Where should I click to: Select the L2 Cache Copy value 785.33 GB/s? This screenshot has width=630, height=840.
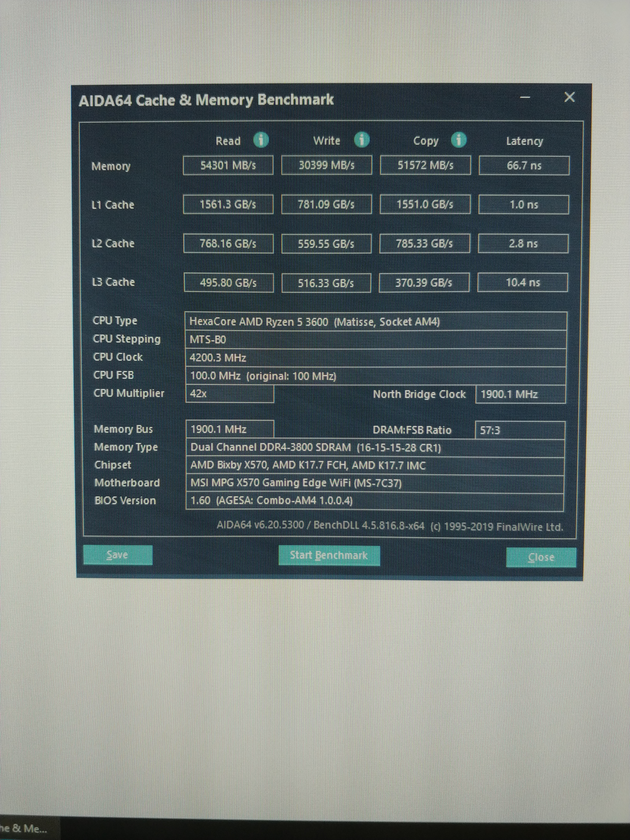coord(425,244)
